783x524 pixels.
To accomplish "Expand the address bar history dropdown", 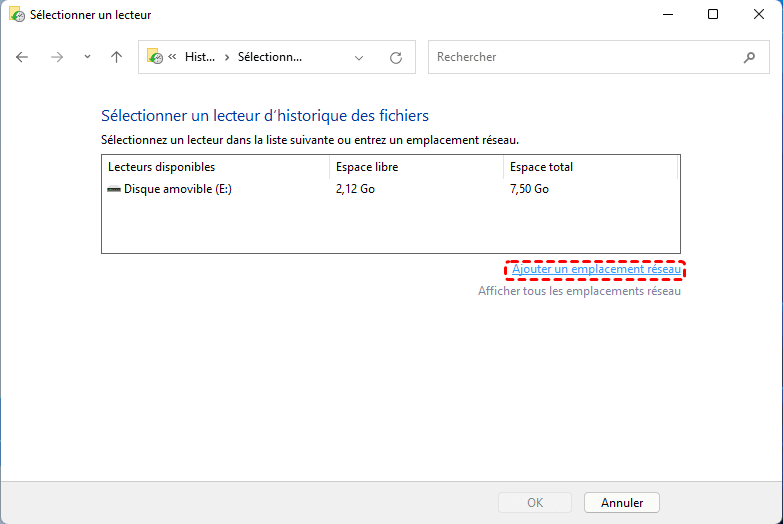I will click(359, 58).
